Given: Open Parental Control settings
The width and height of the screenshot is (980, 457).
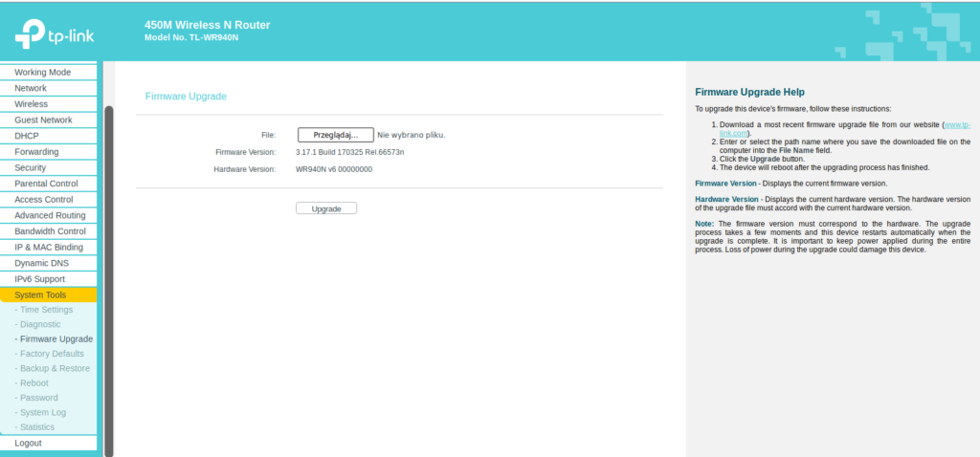Looking at the screenshot, I should pos(46,184).
